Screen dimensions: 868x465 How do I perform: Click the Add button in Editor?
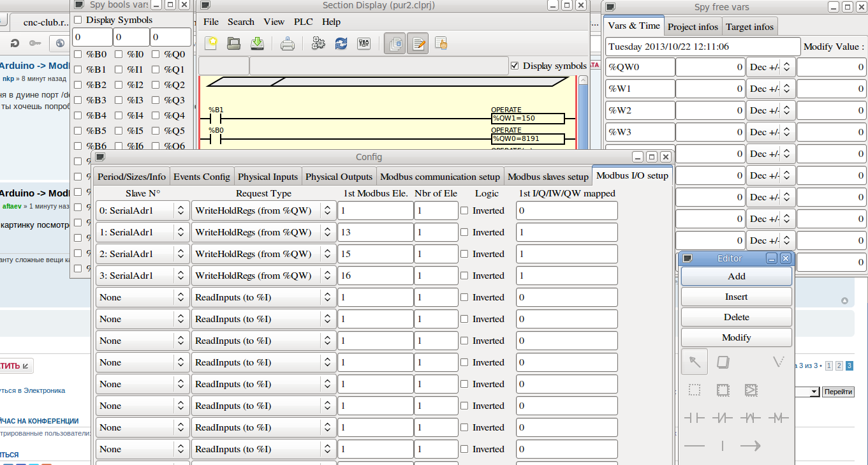pos(737,276)
